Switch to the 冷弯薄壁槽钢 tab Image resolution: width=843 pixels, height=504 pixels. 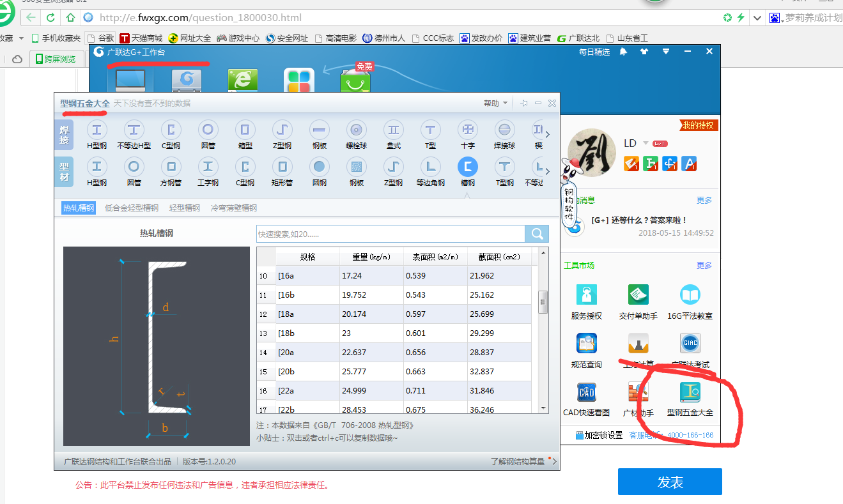point(234,208)
